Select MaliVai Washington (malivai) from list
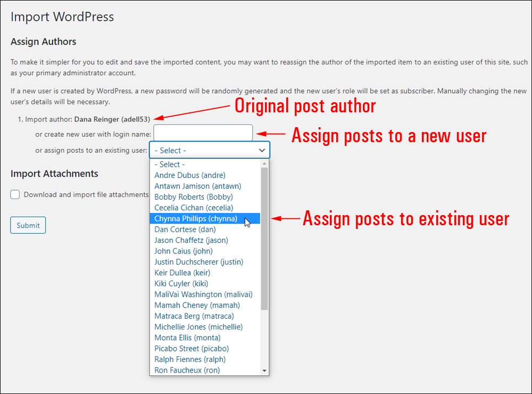 pyautogui.click(x=205, y=294)
